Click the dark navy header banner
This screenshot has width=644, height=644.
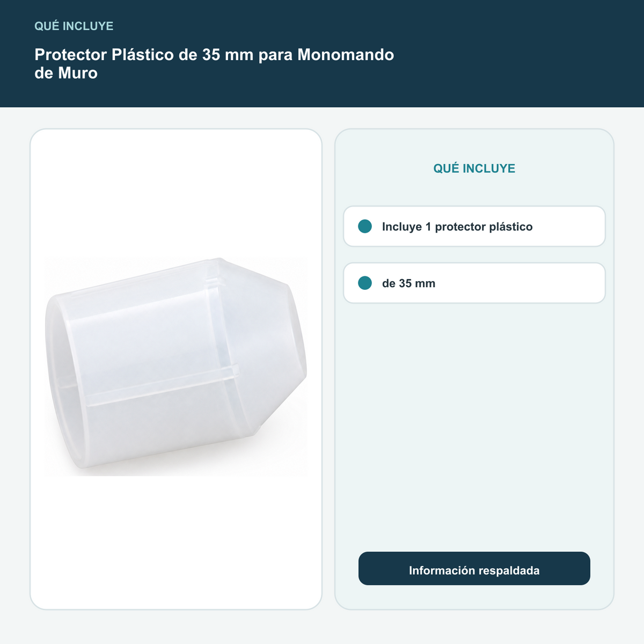coord(322,54)
